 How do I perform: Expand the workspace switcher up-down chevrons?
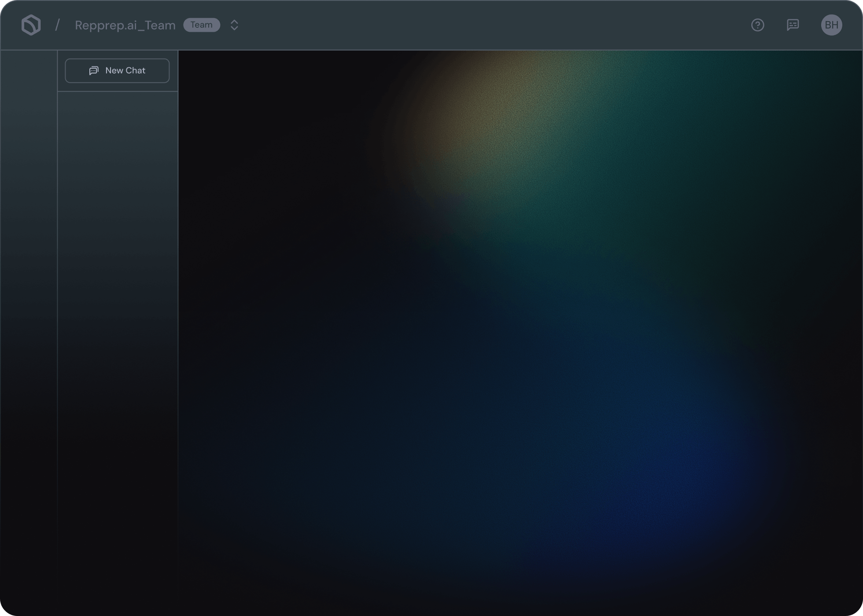tap(234, 25)
